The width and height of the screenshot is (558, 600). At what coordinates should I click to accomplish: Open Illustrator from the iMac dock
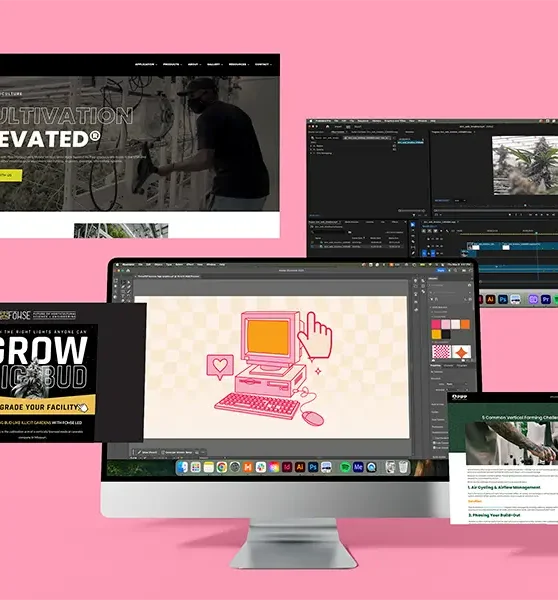pyautogui.click(x=300, y=467)
